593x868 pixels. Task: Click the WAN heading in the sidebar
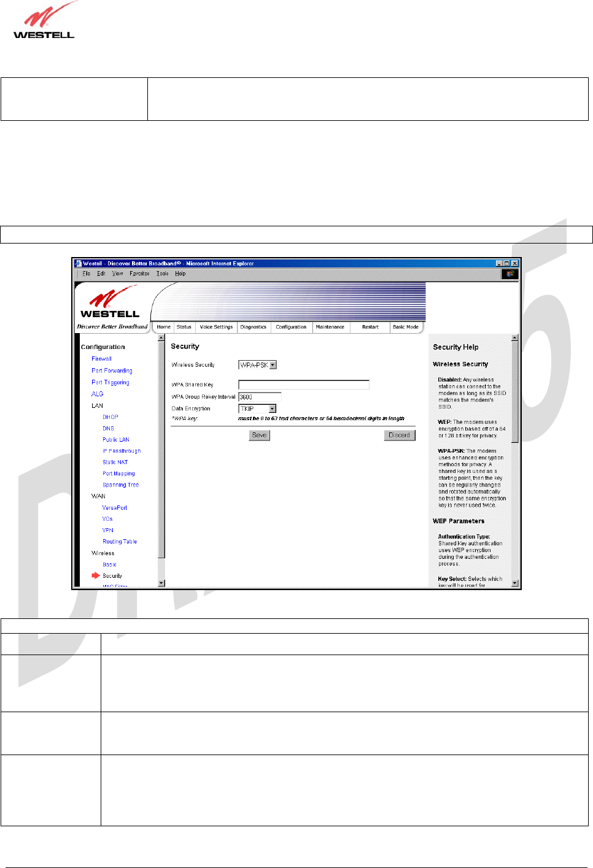coord(98,496)
